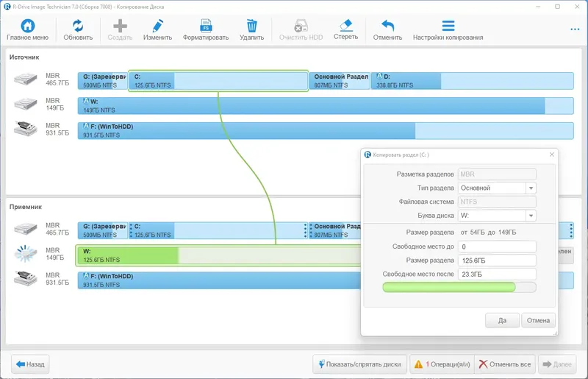The height and width of the screenshot is (379, 588).
Task: Select source partition W: 149ГБ NTFS
Action: (326, 105)
